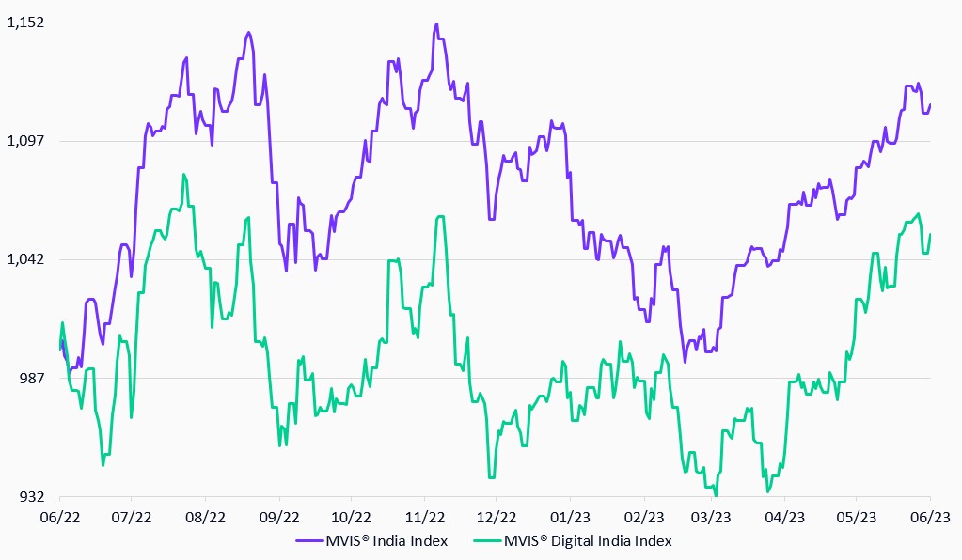962x560 pixels.
Task: Click the 11/22 x-axis date label
Action: (424, 516)
